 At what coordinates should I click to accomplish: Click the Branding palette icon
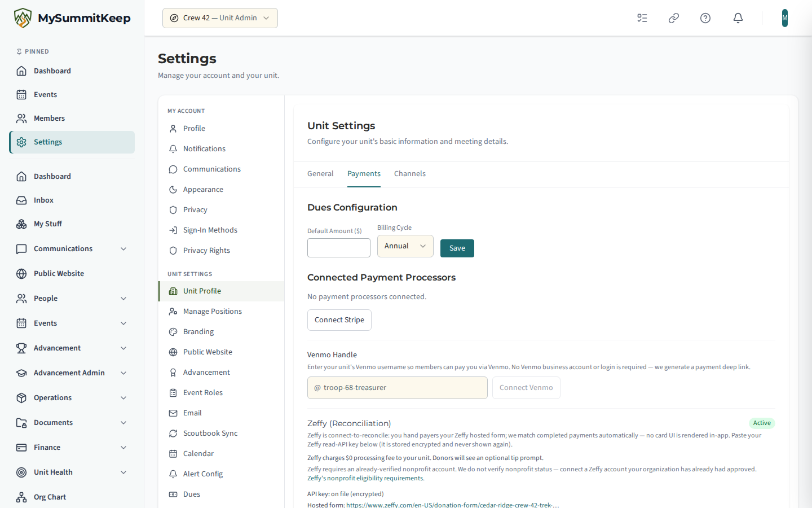pyautogui.click(x=173, y=332)
